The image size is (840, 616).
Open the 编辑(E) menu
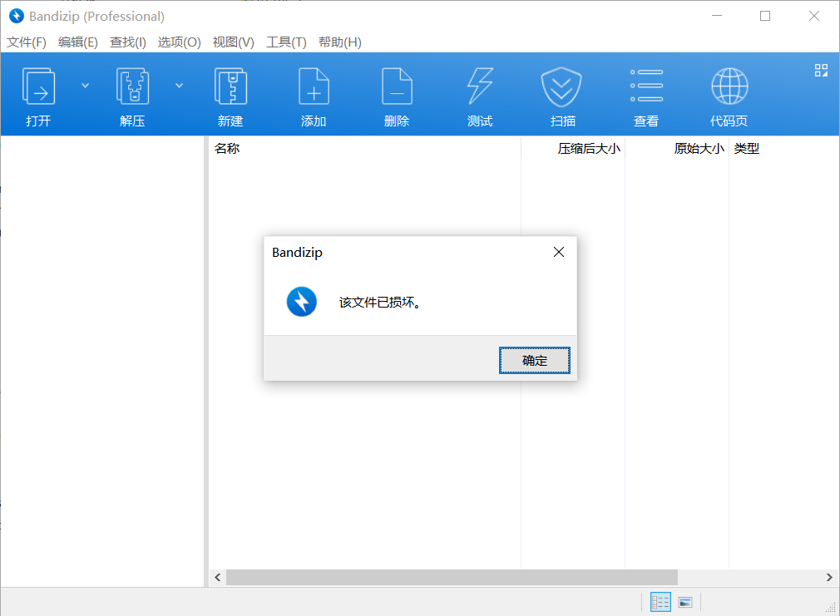tap(77, 42)
